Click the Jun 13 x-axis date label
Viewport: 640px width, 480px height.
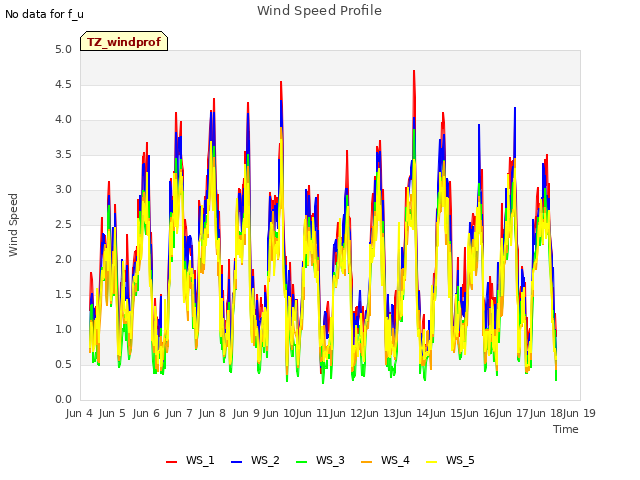(379, 413)
